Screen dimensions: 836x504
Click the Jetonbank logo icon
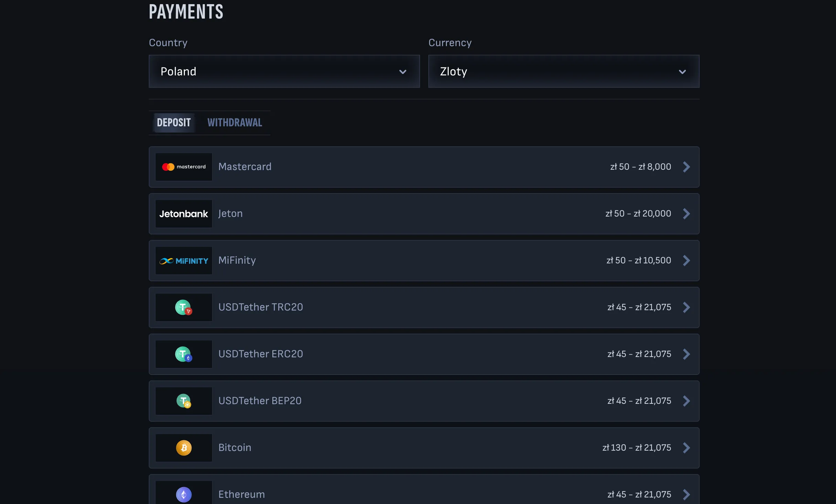[184, 214]
